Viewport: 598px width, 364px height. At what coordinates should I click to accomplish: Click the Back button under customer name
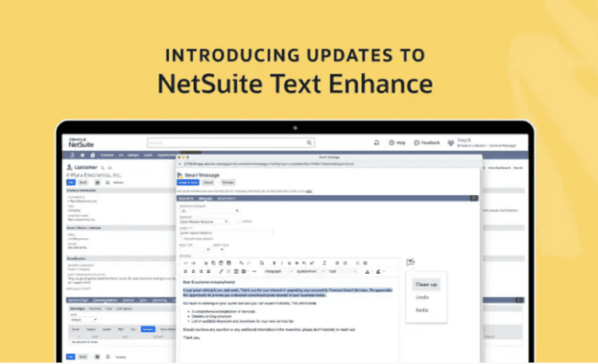[x=83, y=183]
